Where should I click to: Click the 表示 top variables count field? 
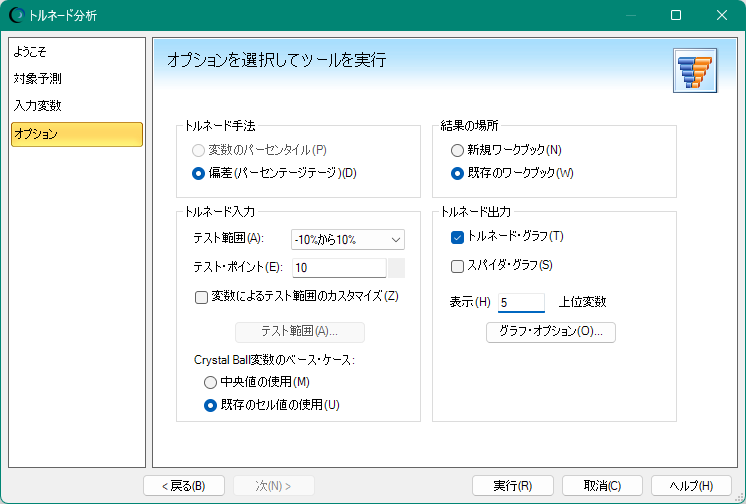point(520,303)
